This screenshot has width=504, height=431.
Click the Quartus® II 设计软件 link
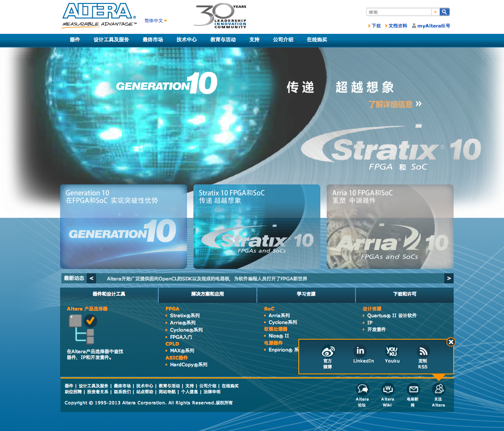[392, 316]
